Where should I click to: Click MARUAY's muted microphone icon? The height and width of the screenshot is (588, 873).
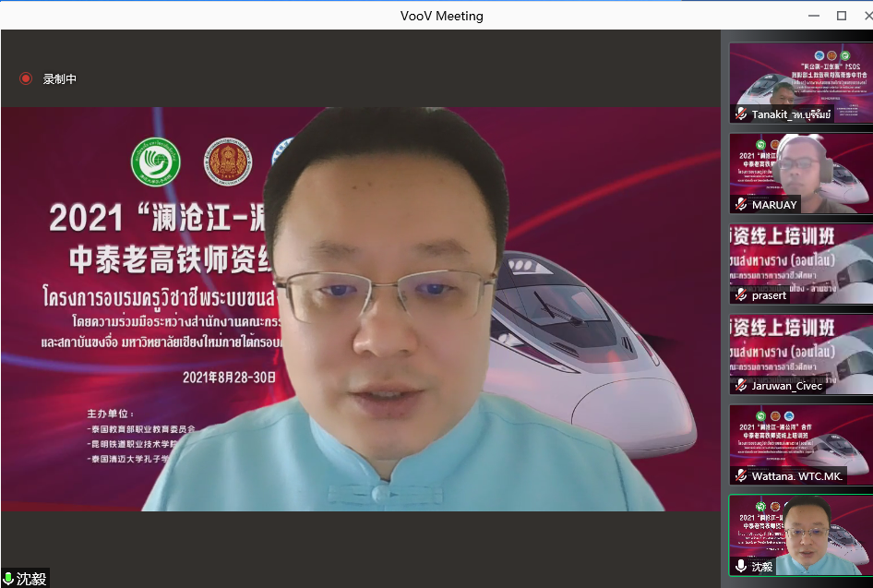[x=740, y=205]
